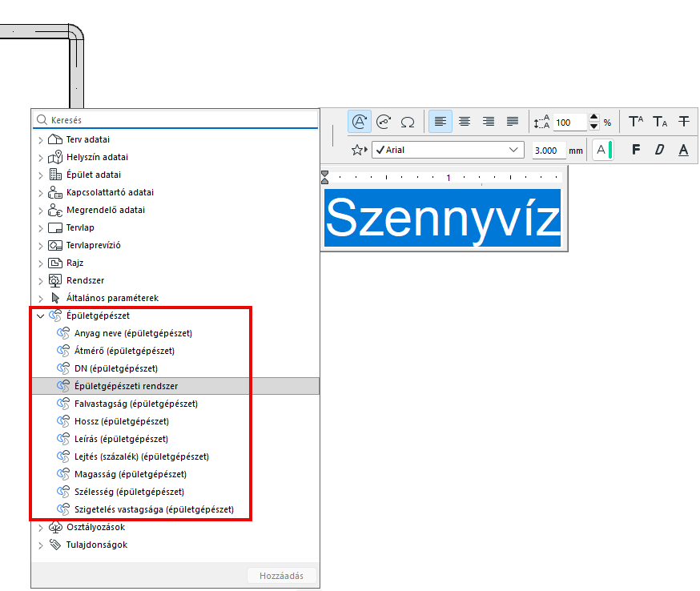The image size is (700, 591).
Task: Open the omega symbol insert icon
Action: (x=408, y=122)
